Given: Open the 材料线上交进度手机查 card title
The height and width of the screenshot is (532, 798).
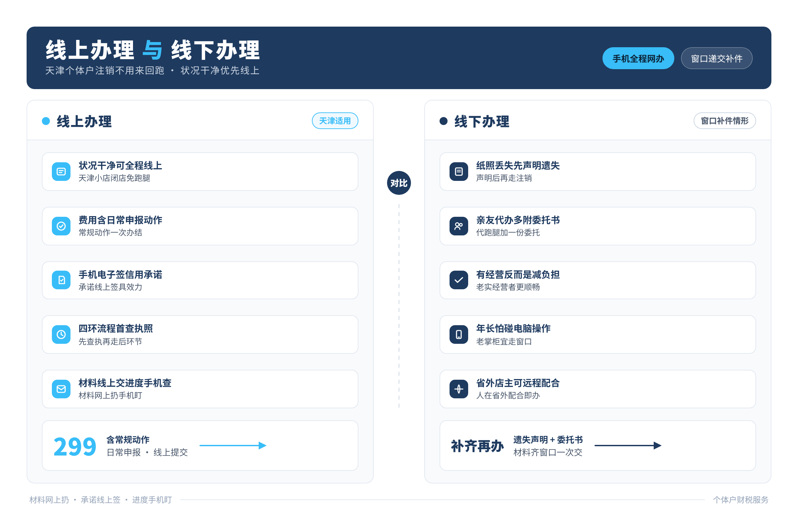Looking at the screenshot, I should click(x=125, y=383).
